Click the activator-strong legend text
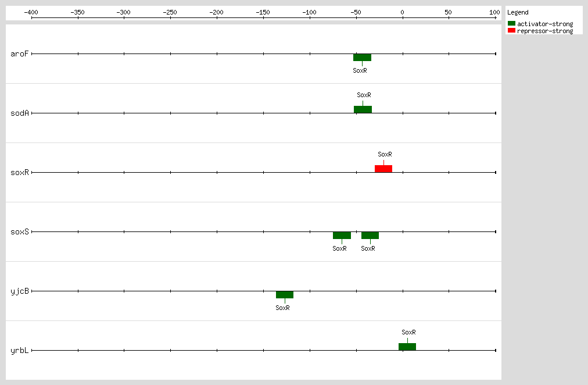This screenshot has height=385, width=588. pyautogui.click(x=545, y=24)
